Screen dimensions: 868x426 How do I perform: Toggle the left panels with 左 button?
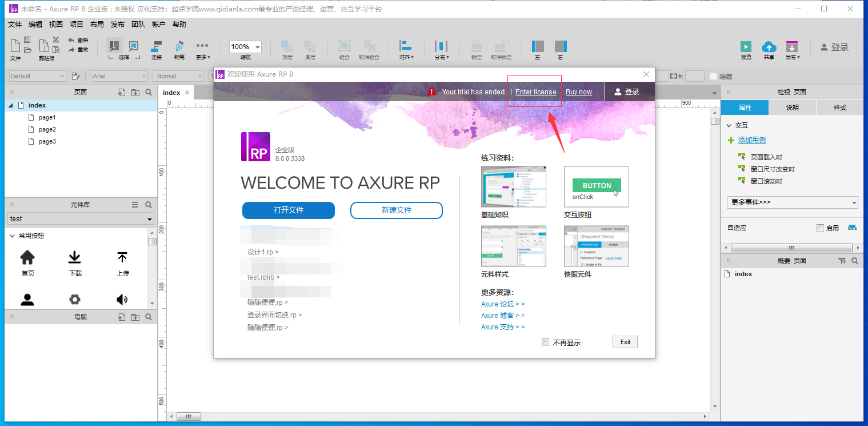click(x=538, y=46)
